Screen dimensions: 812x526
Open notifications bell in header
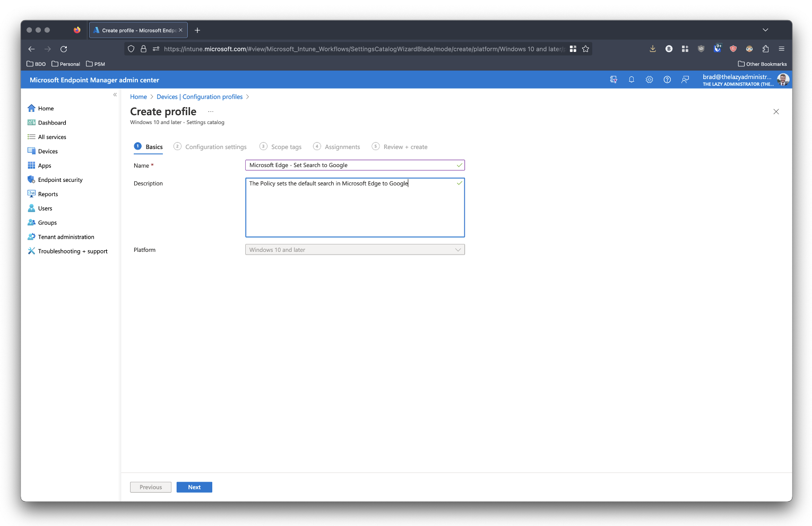point(632,80)
